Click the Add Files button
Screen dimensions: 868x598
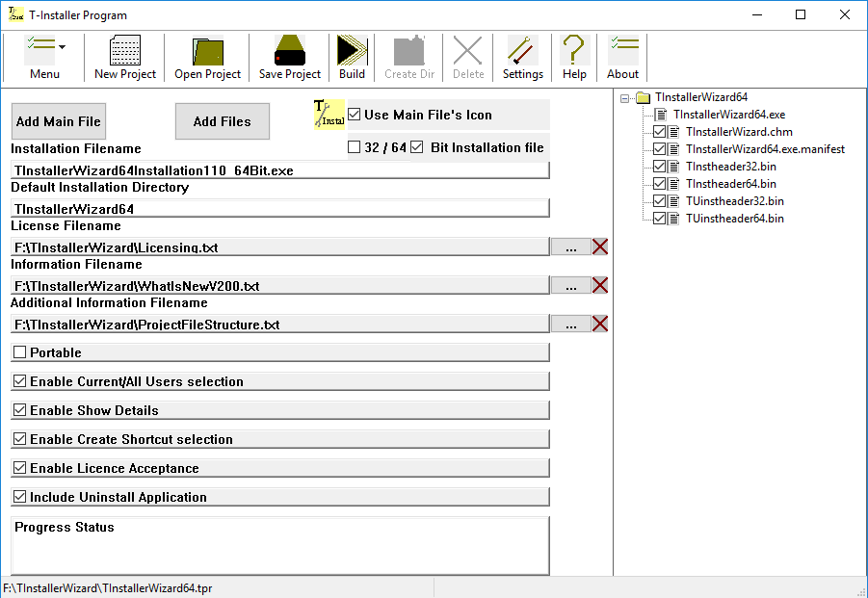coord(222,121)
